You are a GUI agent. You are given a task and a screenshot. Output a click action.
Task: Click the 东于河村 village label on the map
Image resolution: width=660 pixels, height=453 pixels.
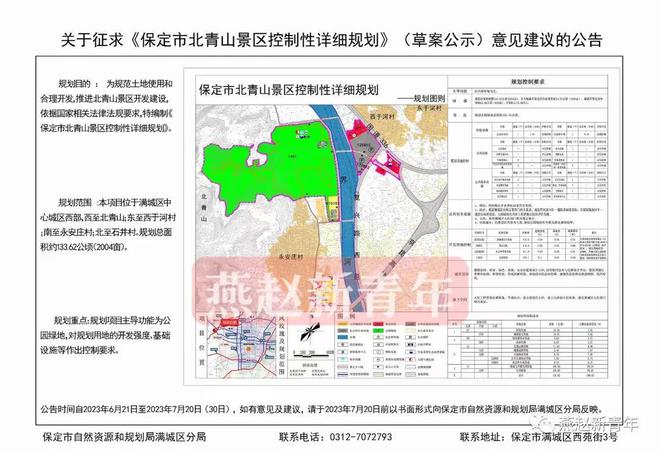coord(429,108)
